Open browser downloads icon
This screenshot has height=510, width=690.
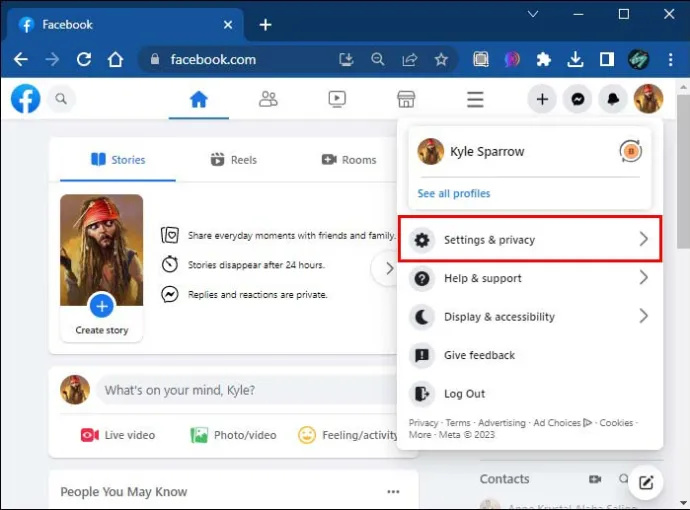[575, 59]
